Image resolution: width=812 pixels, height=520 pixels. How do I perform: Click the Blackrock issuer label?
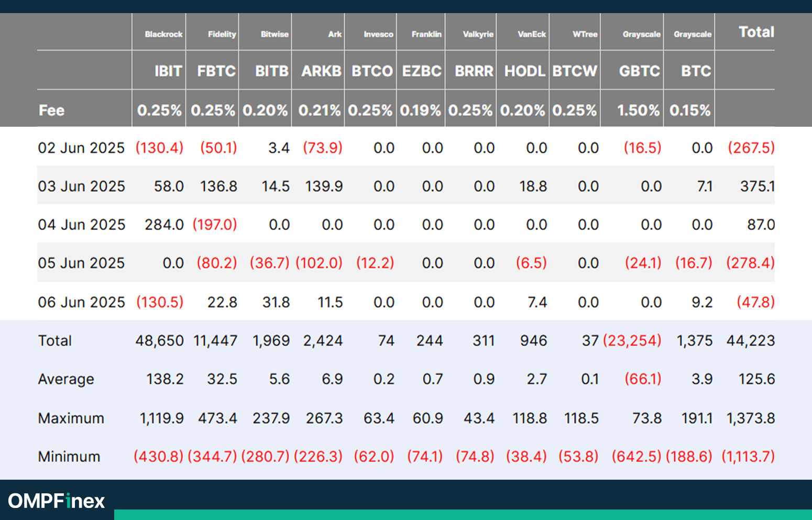[x=163, y=34]
